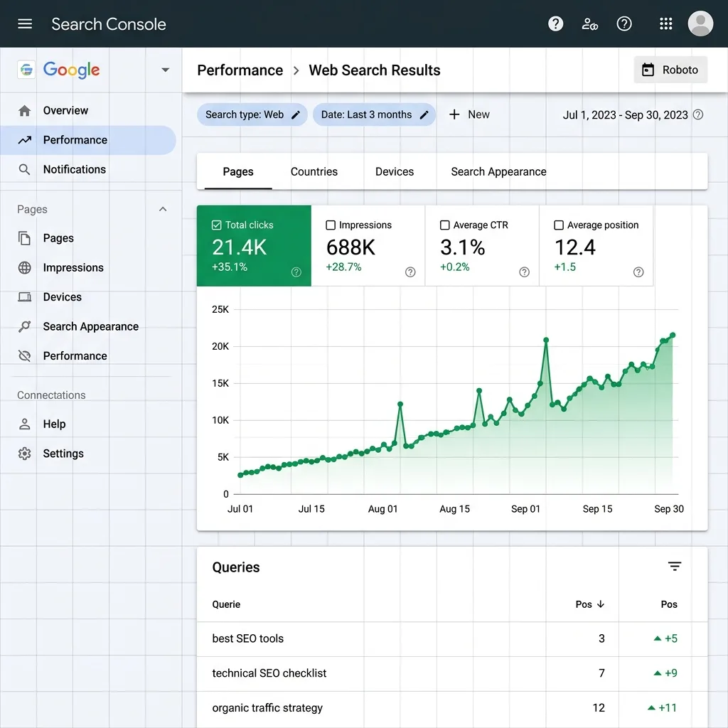Click the pencil icon on Search type chip

point(296,114)
